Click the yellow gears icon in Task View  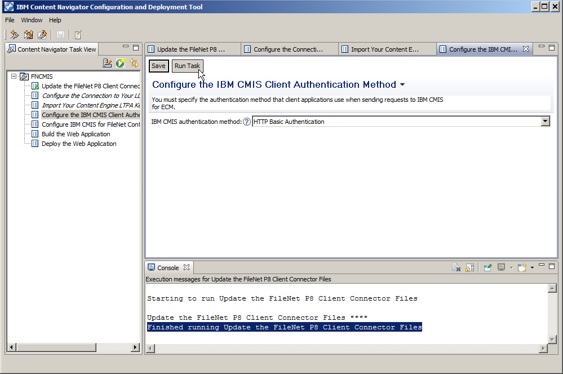(x=134, y=63)
